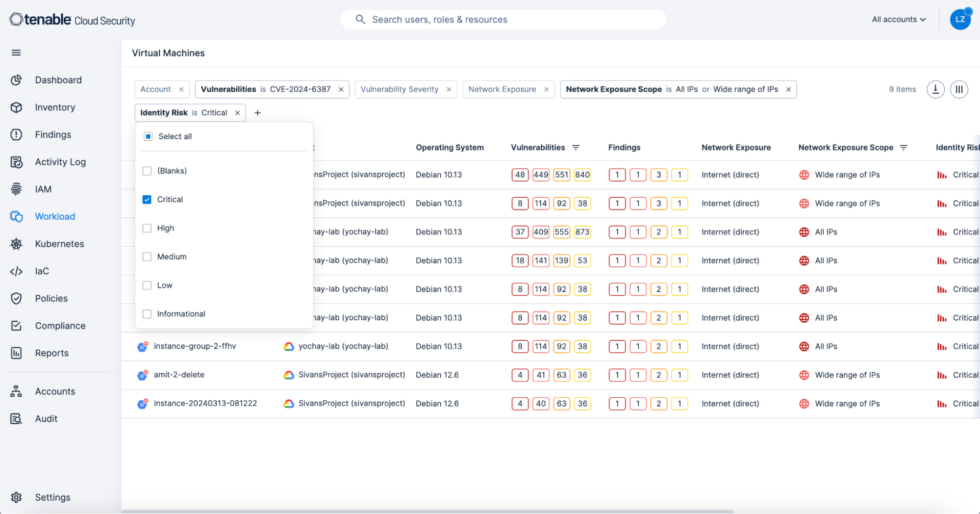
Task: Click the Settings gear icon
Action: [16, 497]
